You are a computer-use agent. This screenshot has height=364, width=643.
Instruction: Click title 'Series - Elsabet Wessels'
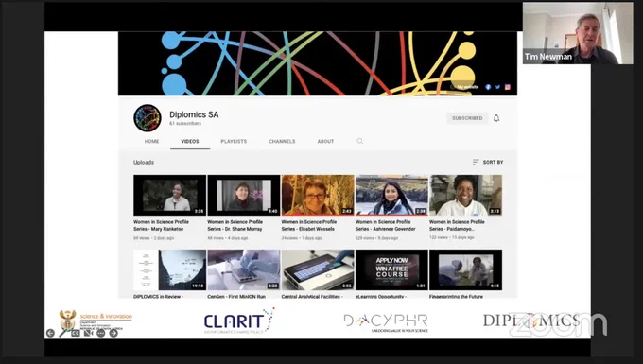[307, 229]
